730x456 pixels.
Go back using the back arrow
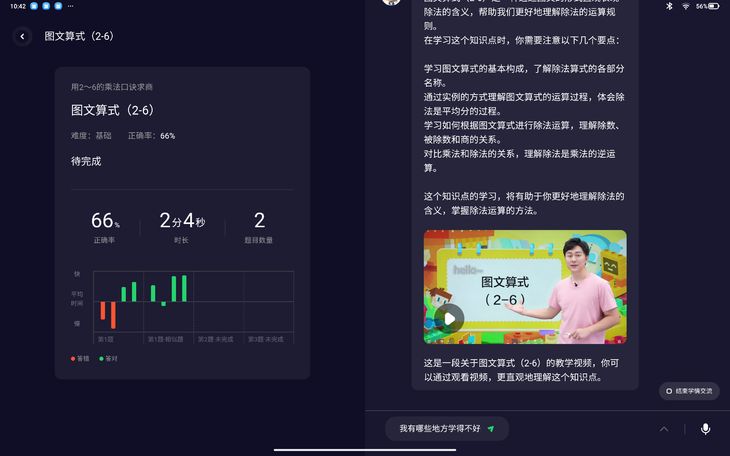[22, 37]
